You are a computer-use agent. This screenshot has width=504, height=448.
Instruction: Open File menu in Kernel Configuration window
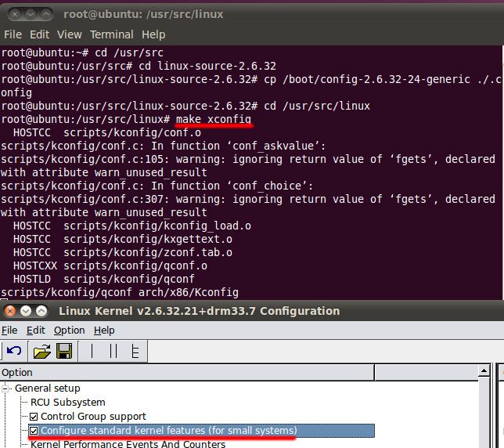pos(9,331)
